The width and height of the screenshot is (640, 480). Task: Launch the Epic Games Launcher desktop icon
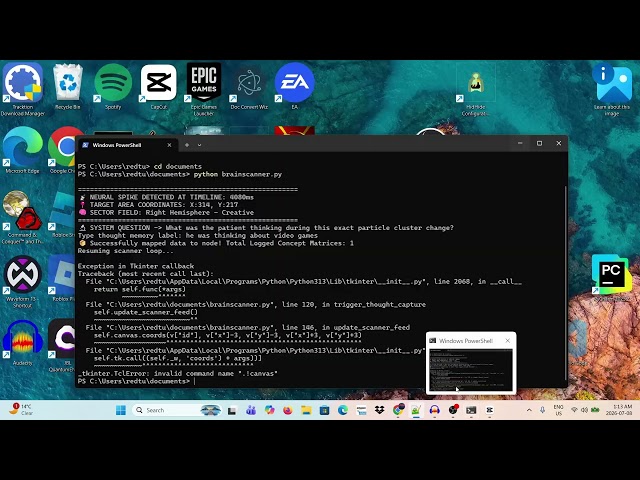[204, 89]
